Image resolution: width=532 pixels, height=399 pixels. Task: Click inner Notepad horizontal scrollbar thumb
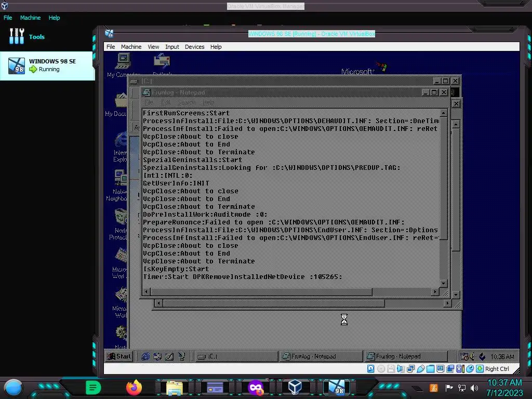pos(261,291)
